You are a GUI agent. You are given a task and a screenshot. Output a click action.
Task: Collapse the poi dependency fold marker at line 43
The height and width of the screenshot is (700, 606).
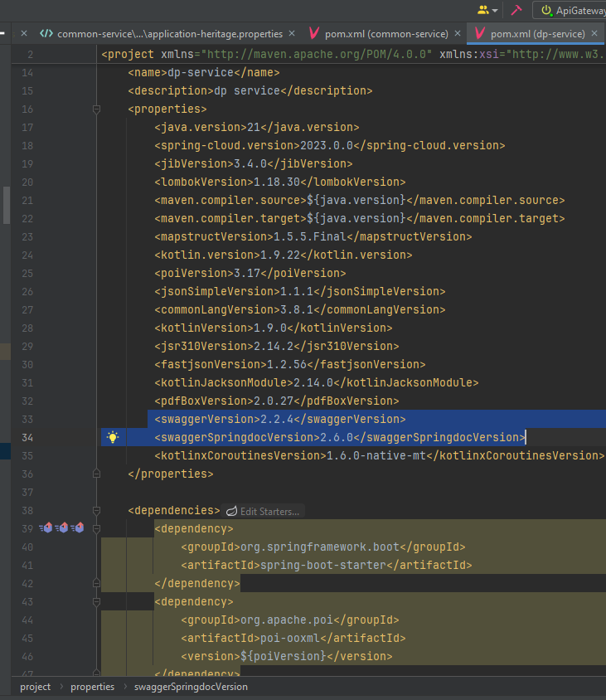96,602
